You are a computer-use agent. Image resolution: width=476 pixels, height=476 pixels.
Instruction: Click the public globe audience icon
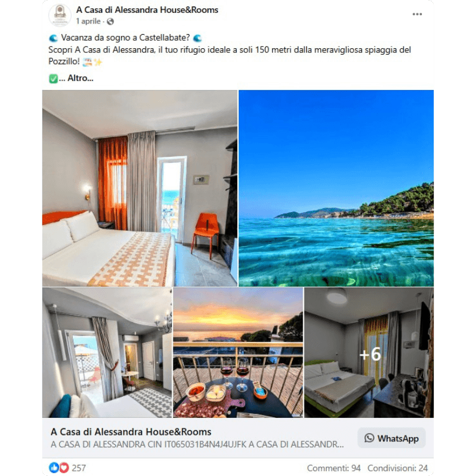coord(110,22)
